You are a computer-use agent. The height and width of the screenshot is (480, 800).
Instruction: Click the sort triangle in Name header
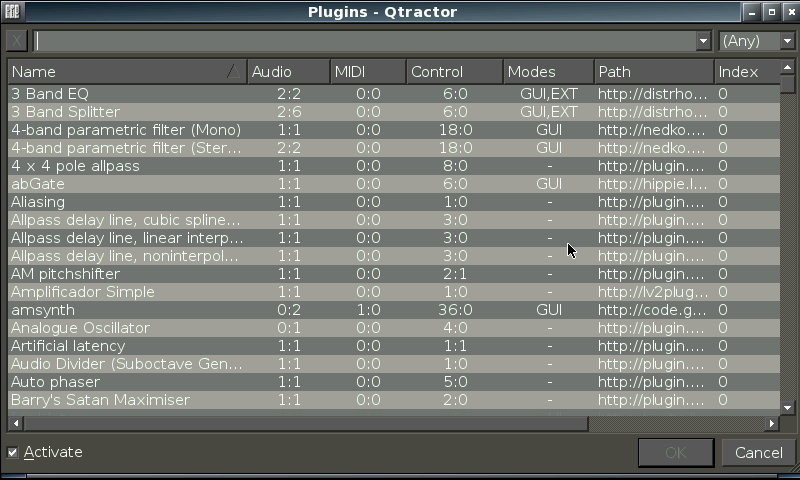coord(233,71)
